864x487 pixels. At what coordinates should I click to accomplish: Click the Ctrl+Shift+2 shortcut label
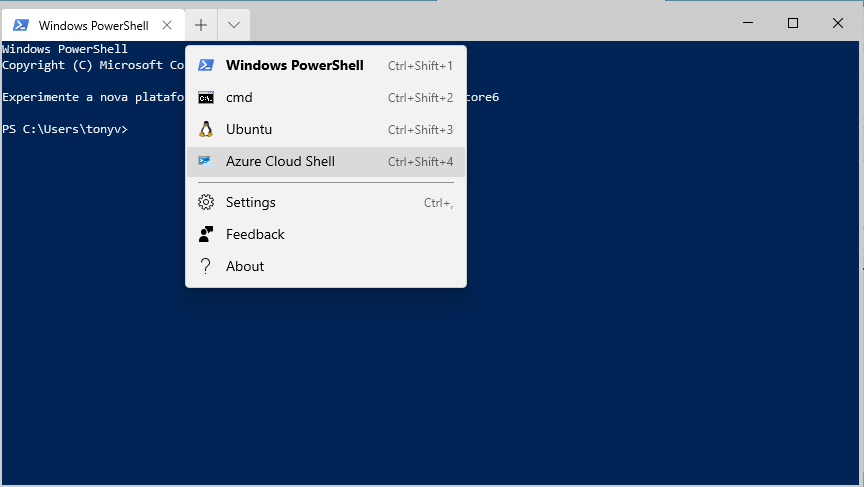(420, 98)
